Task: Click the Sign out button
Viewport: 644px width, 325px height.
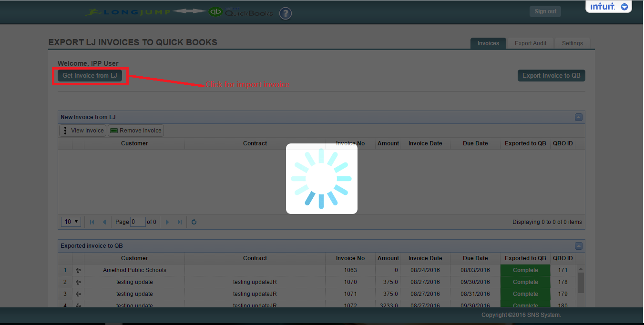Action: pyautogui.click(x=545, y=11)
